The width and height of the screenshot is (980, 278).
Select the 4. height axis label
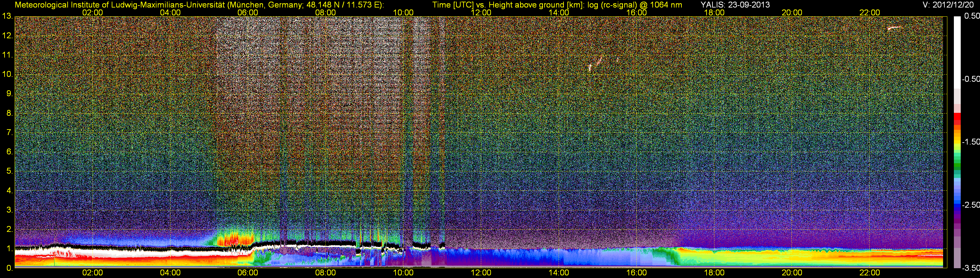tap(9, 190)
